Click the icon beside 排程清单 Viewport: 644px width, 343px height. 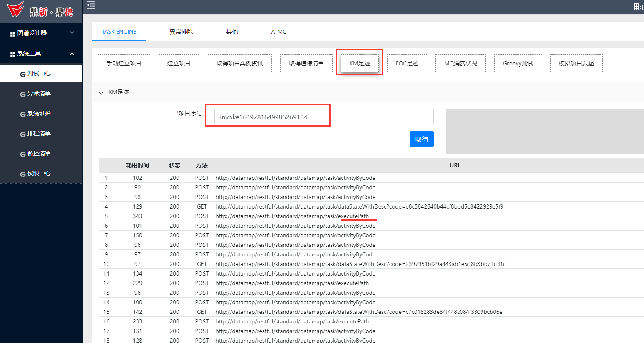tap(23, 134)
